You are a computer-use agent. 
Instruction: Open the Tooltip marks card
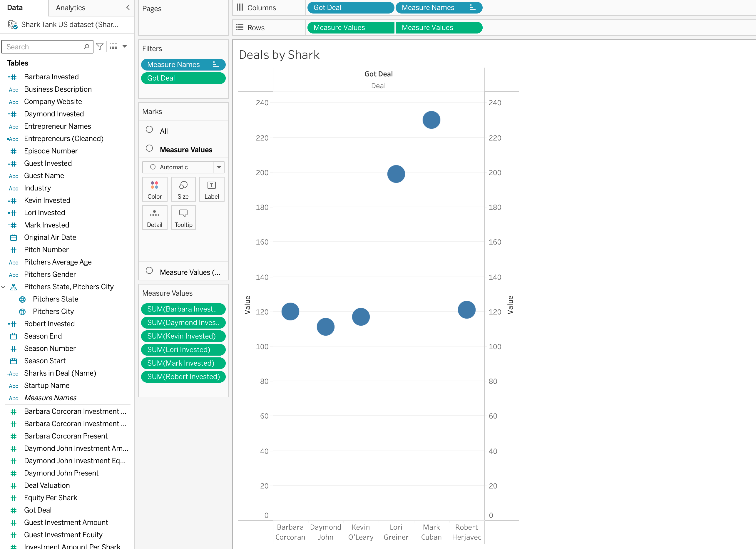(183, 218)
